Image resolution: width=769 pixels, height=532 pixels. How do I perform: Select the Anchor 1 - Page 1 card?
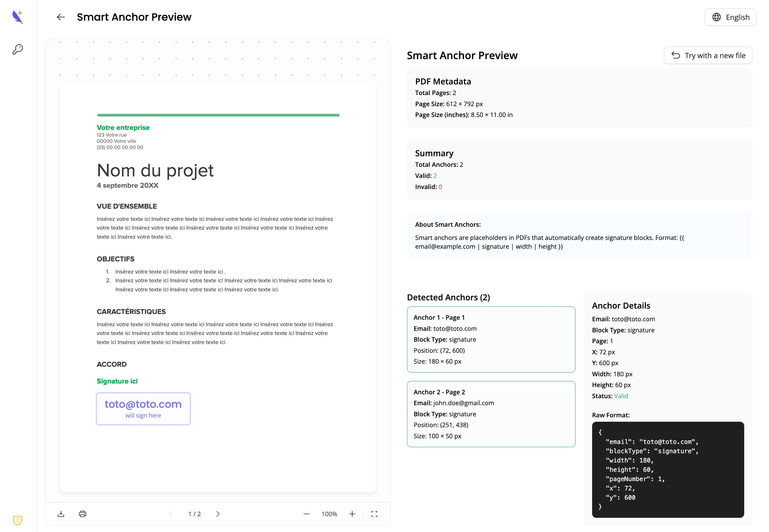pyautogui.click(x=491, y=339)
